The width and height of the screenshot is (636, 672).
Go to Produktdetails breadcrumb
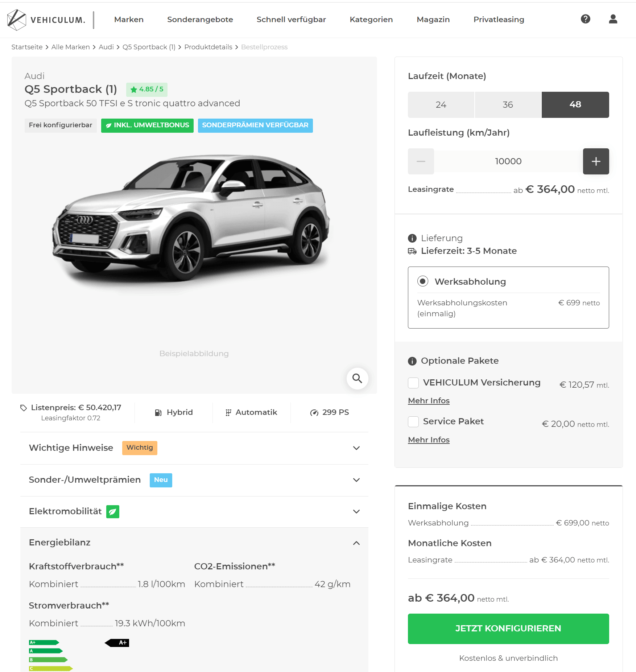(x=208, y=47)
